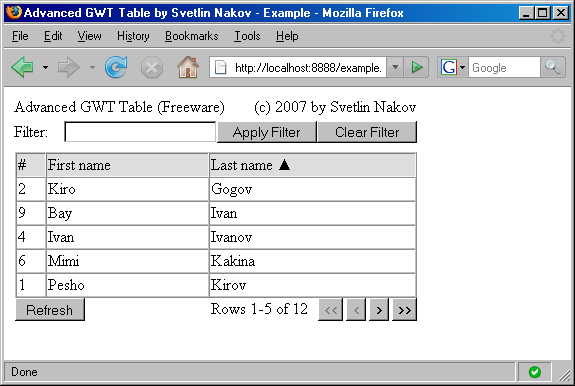
Task: Open the Forward history dropdown arrow
Action: 92,67
